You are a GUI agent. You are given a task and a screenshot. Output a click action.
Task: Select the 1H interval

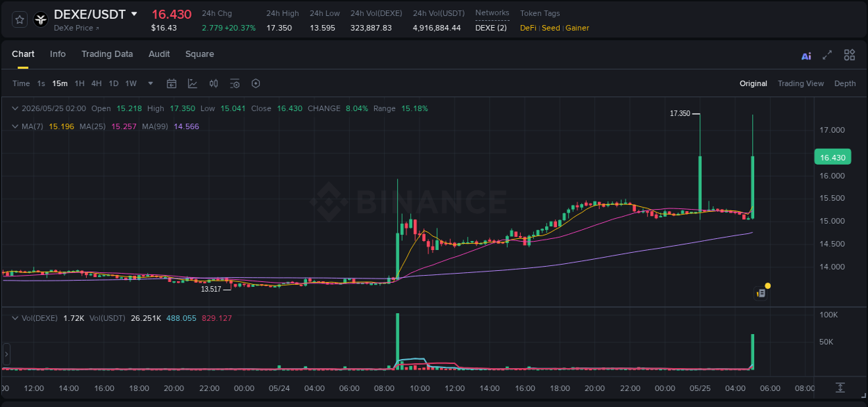(x=79, y=83)
